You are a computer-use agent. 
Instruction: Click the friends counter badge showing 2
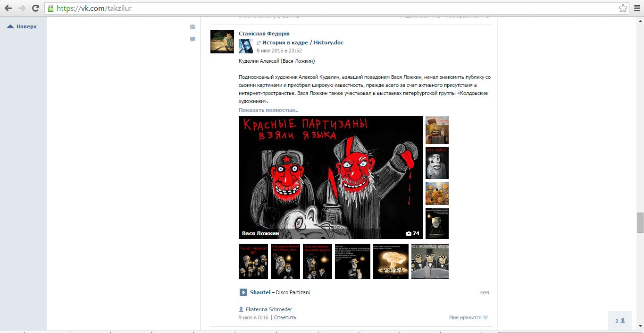[x=620, y=321]
